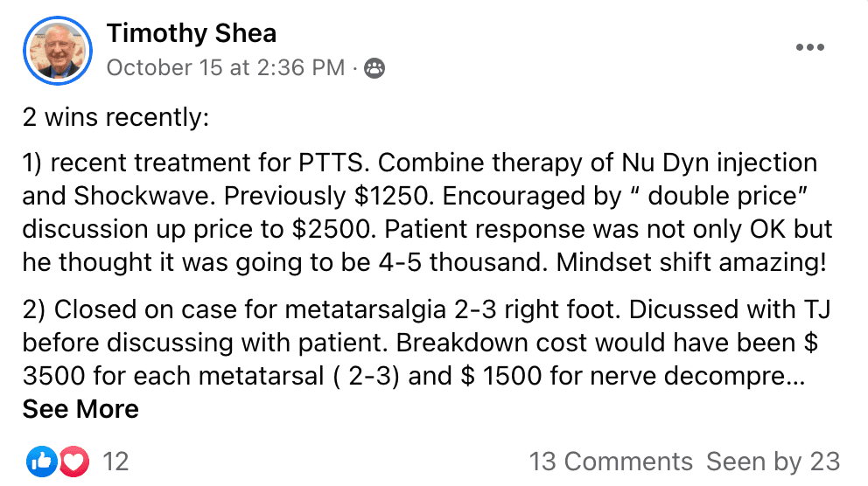Click the red heart Love reaction icon
The image size is (868, 486).
[x=73, y=462]
